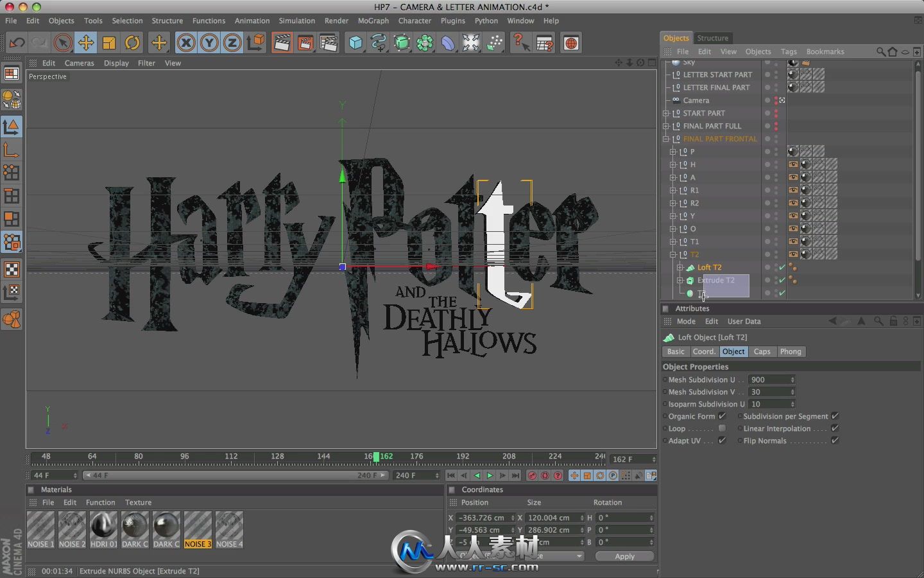Screen dimensions: 924x578
Task: Open the Simulation menu
Action: pos(296,21)
